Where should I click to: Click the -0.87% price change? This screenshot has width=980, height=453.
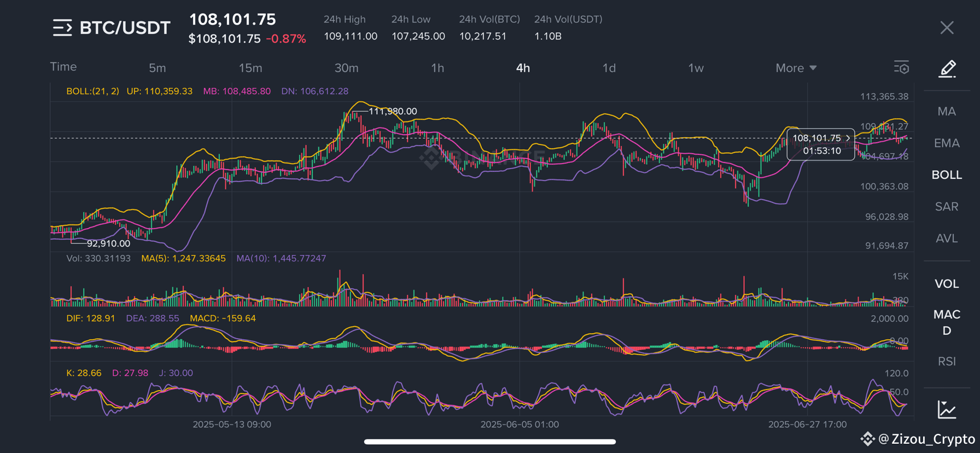286,39
